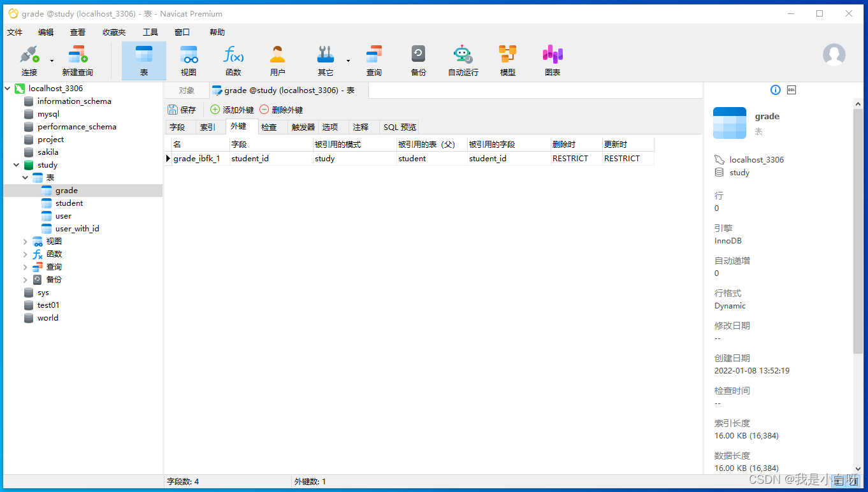Open the 工具 menu in menu bar
Viewport: 868px width, 492px height.
tap(150, 33)
